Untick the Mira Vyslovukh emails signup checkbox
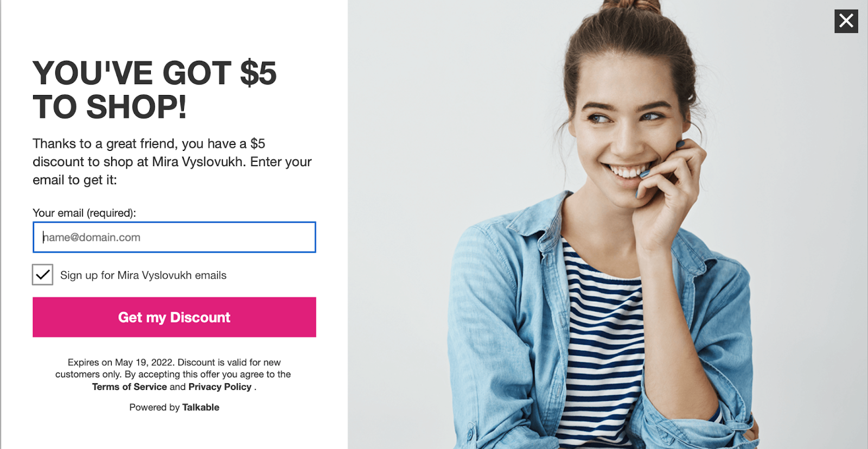 42,275
